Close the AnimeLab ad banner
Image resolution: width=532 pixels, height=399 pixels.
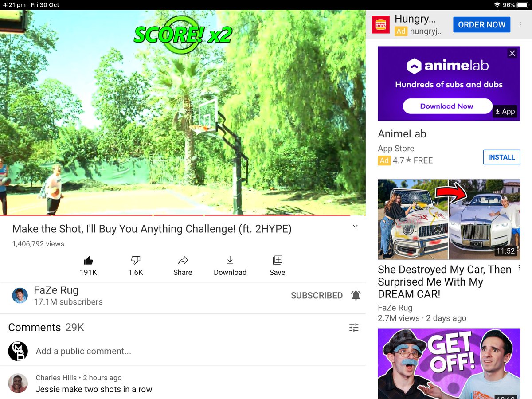click(x=512, y=53)
